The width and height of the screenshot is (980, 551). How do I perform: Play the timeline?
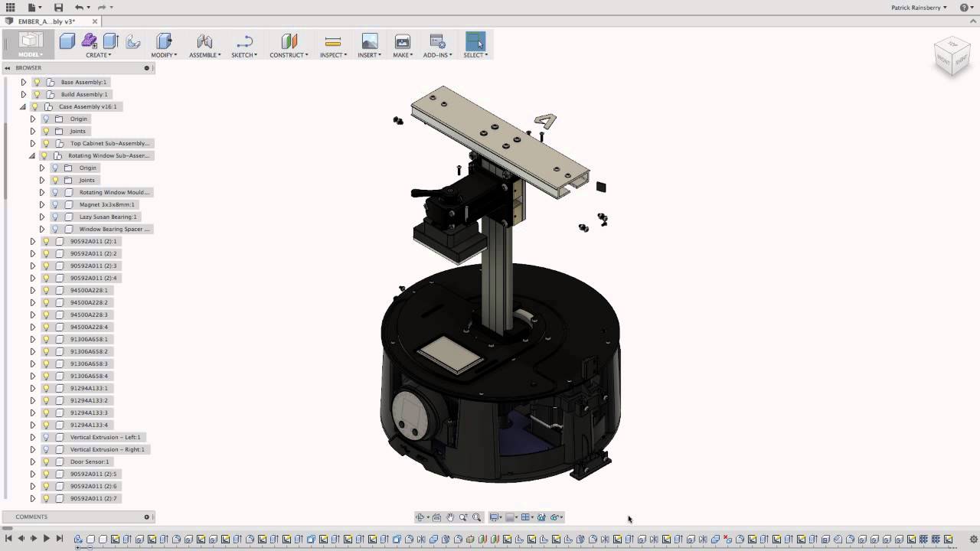46,539
